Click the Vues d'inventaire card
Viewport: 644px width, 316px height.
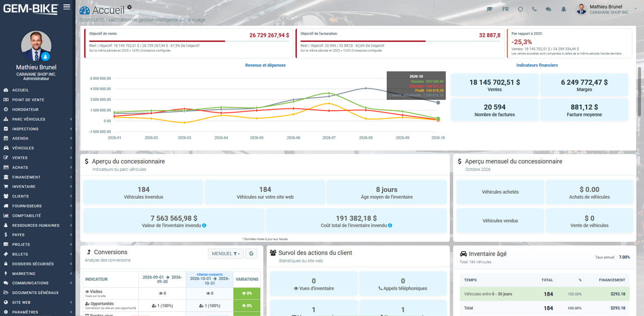(314, 284)
